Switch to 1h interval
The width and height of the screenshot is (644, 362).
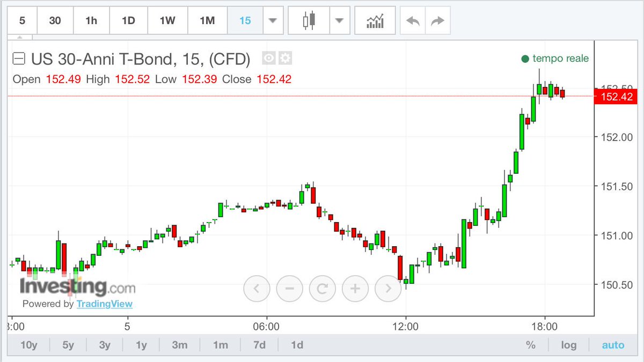point(91,20)
